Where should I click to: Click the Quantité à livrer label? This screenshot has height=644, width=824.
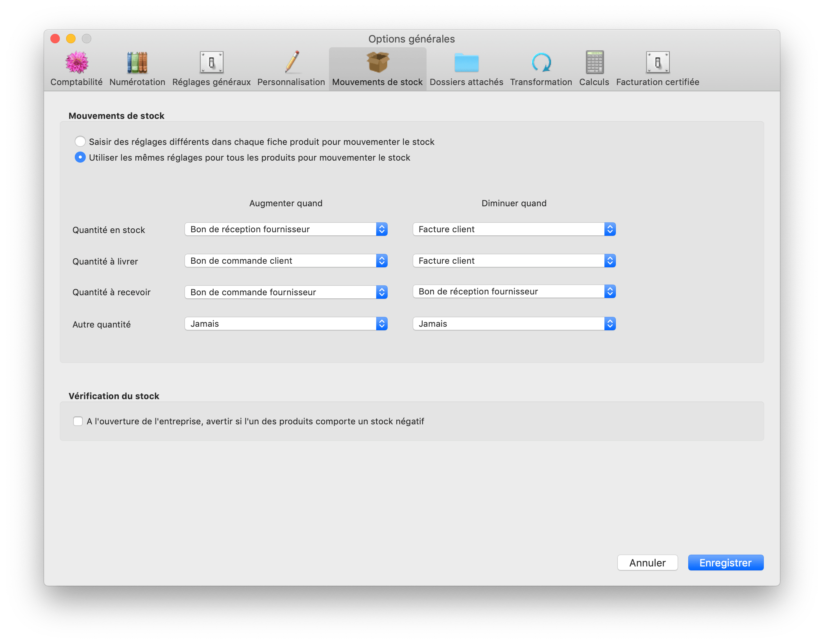tap(105, 261)
